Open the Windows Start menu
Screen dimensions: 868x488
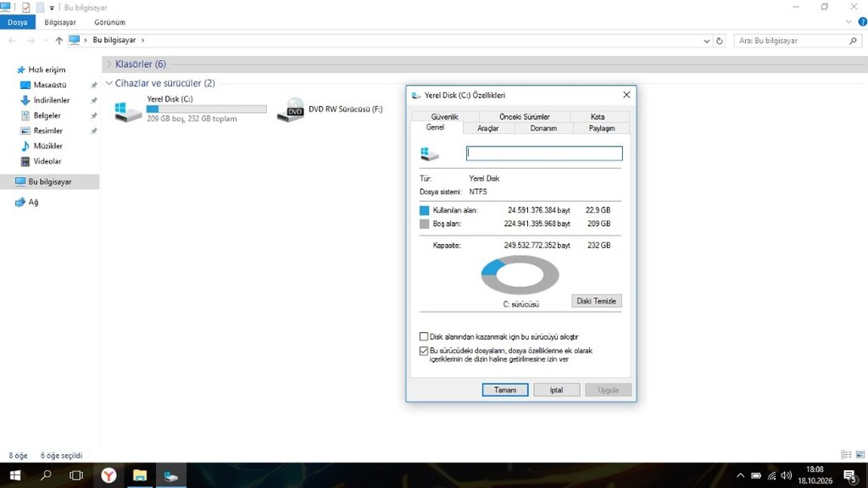(x=15, y=475)
